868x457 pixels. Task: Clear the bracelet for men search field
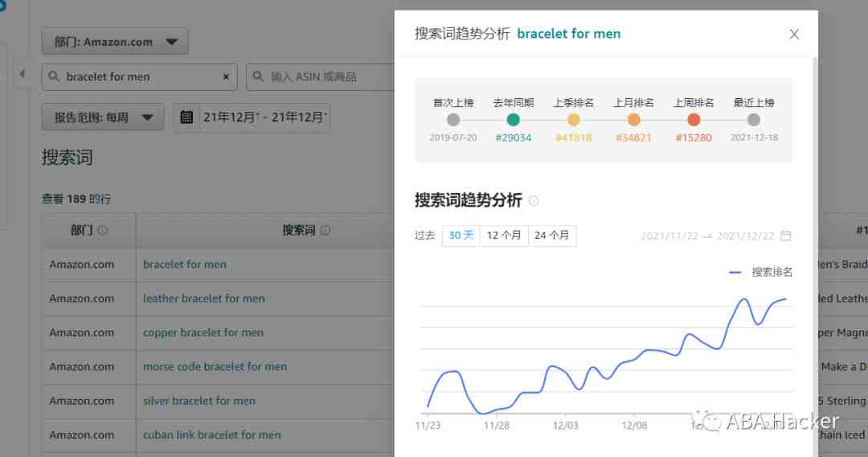226,77
